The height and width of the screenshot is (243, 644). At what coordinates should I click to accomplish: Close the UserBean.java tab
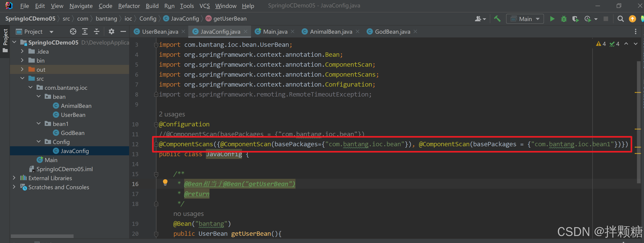(x=183, y=31)
